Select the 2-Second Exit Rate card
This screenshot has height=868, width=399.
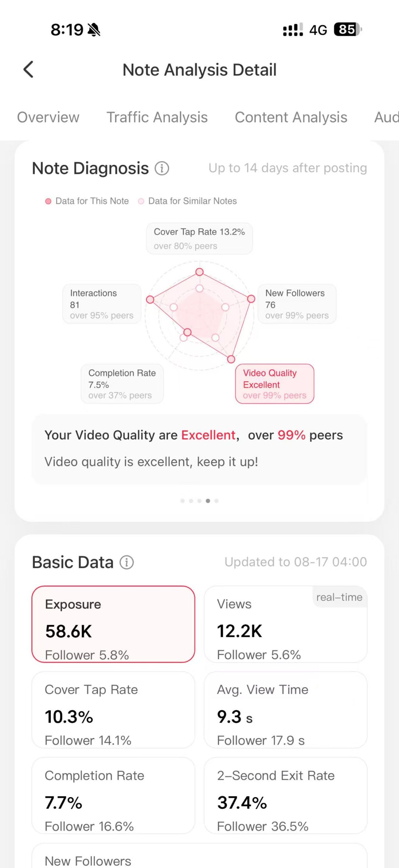(285, 795)
